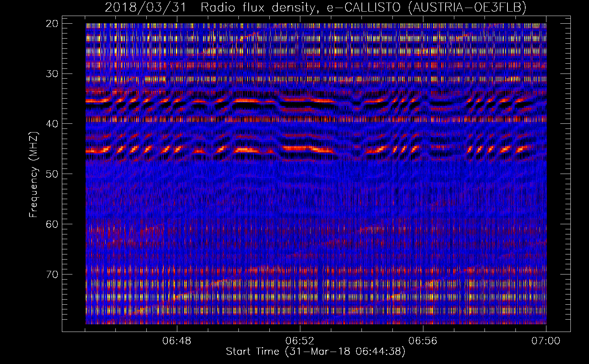The height and width of the screenshot is (364, 589).
Task: Select the date '2018/03/31' in title
Action: tap(145, 8)
